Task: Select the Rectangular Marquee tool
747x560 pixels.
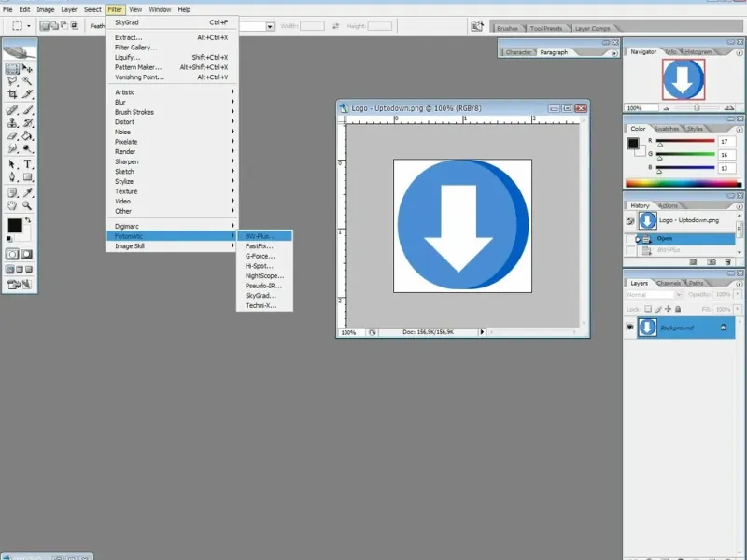Action: [x=12, y=68]
